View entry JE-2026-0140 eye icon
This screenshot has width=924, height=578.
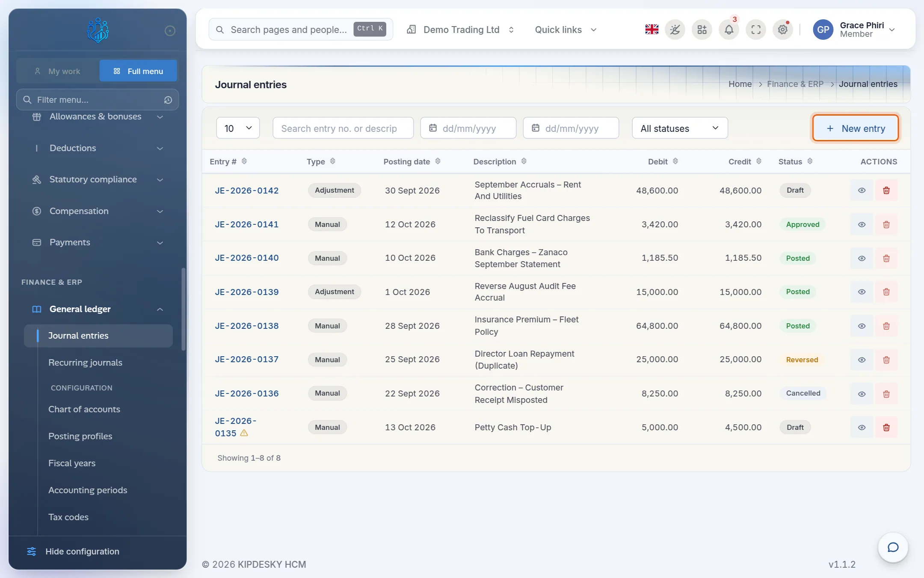[x=862, y=258]
